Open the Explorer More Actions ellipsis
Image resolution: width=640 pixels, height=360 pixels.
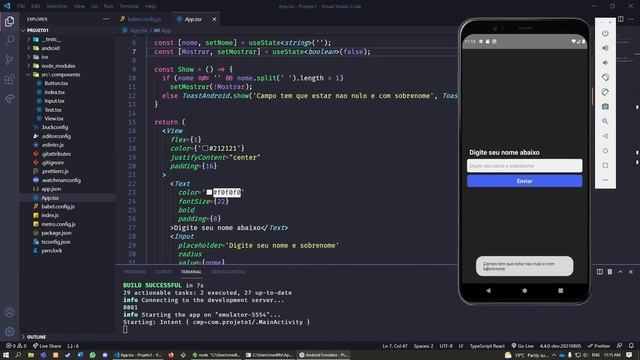click(106, 19)
